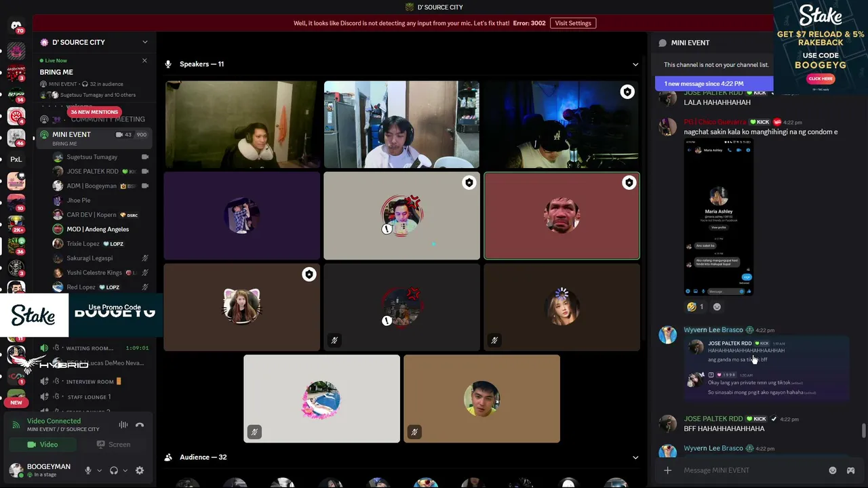Screen dimensions: 868x488
Task: Open headphones output options arrow
Action: 125,470
